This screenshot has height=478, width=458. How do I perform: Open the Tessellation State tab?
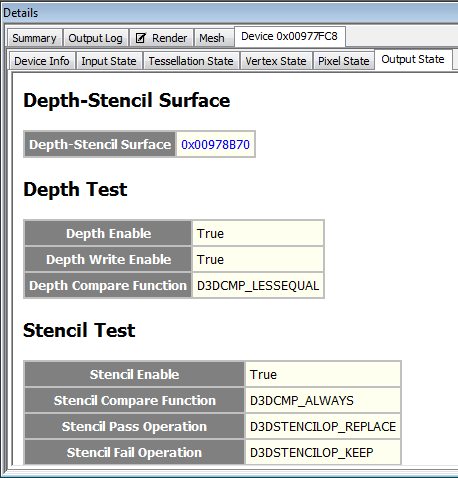coord(191,61)
